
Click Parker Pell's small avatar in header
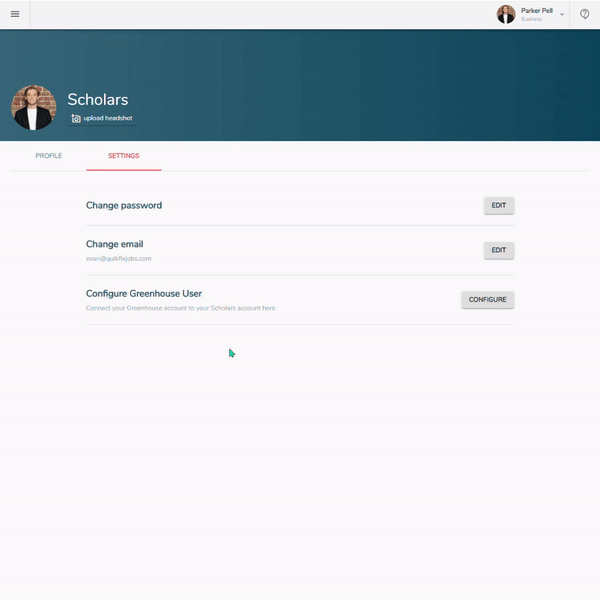506,14
